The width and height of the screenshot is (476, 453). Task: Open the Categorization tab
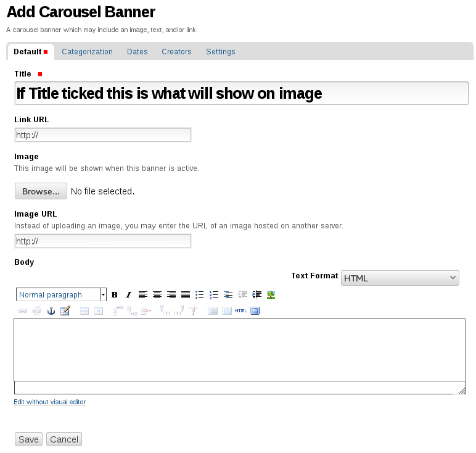coord(87,52)
